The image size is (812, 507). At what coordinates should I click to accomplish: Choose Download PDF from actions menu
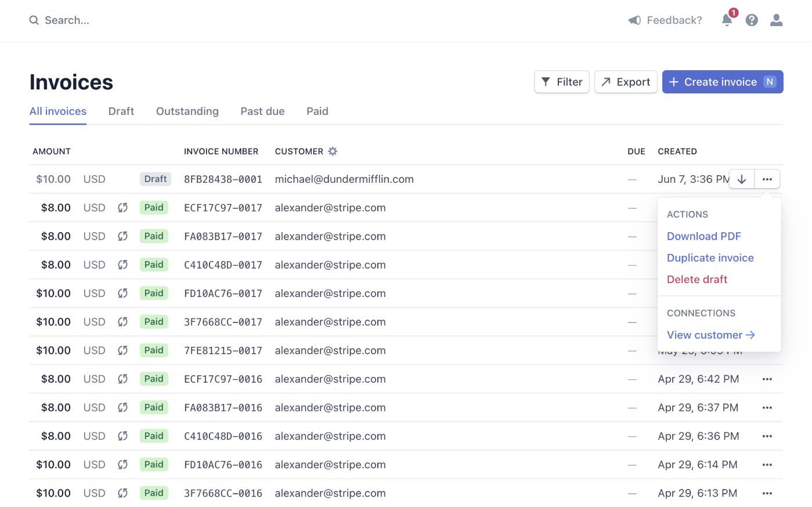pos(703,236)
